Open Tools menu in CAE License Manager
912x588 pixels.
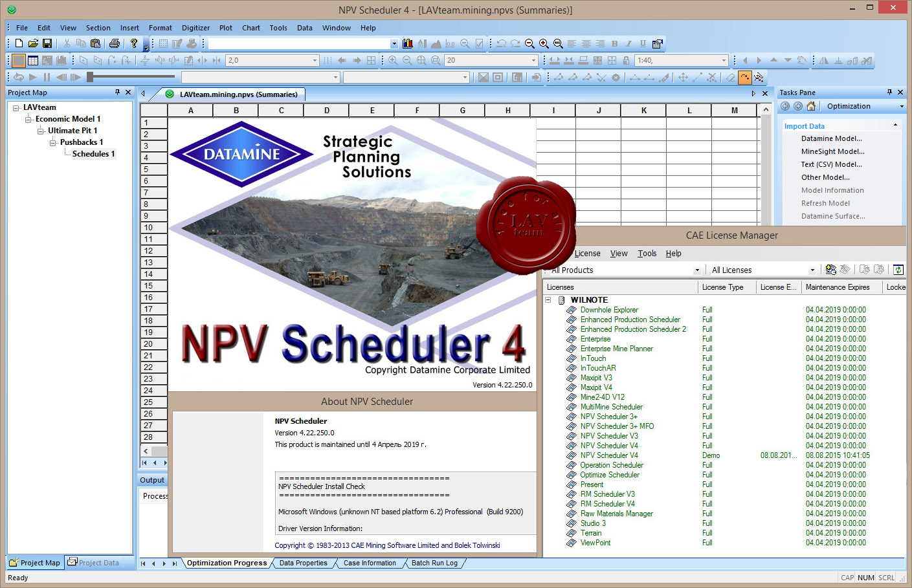tap(647, 253)
